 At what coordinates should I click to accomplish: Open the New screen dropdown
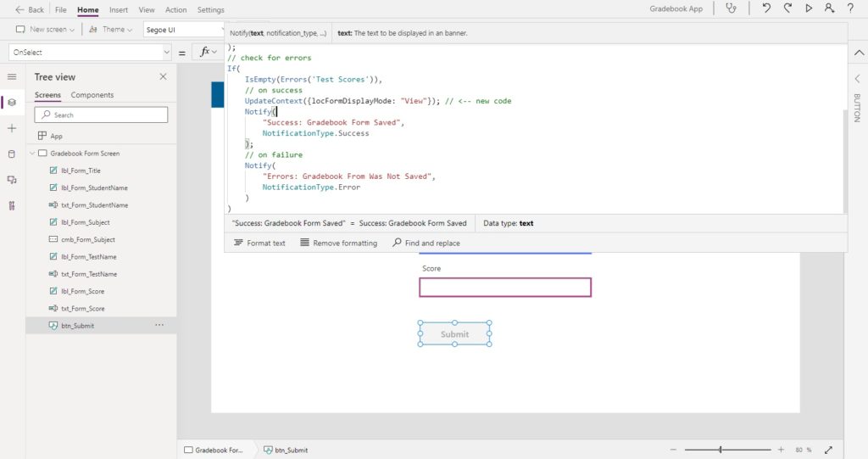click(x=45, y=30)
